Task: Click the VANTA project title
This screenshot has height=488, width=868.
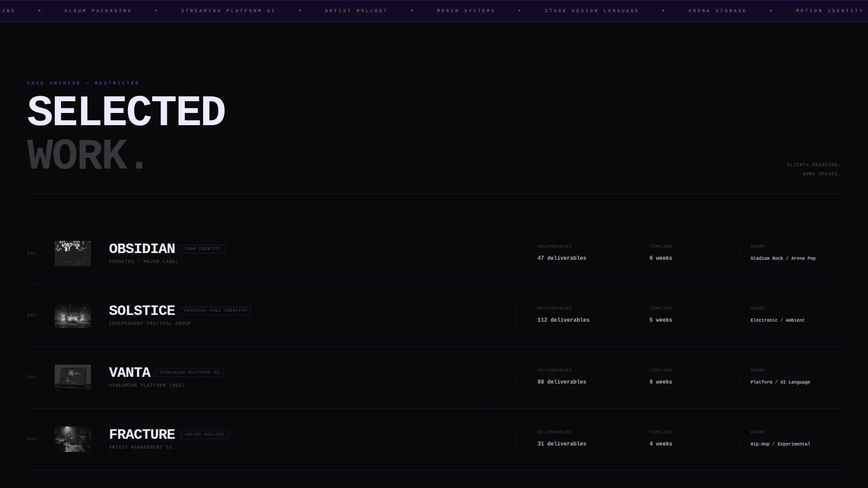Action: click(130, 372)
